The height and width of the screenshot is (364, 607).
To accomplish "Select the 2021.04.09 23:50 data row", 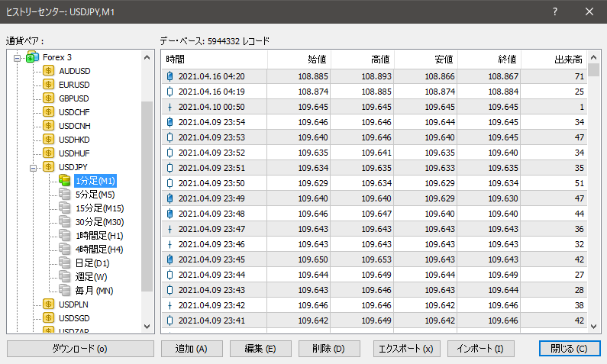I will coord(374,183).
